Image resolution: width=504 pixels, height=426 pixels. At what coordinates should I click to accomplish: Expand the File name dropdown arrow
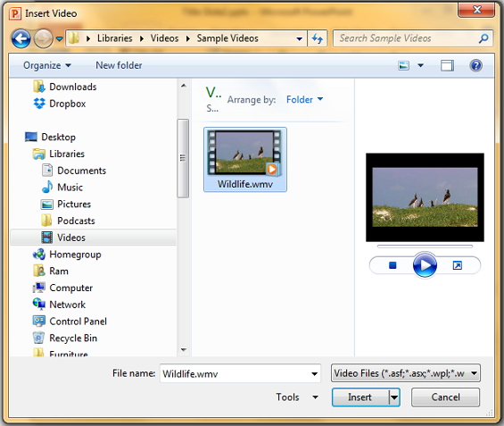pyautogui.click(x=314, y=373)
